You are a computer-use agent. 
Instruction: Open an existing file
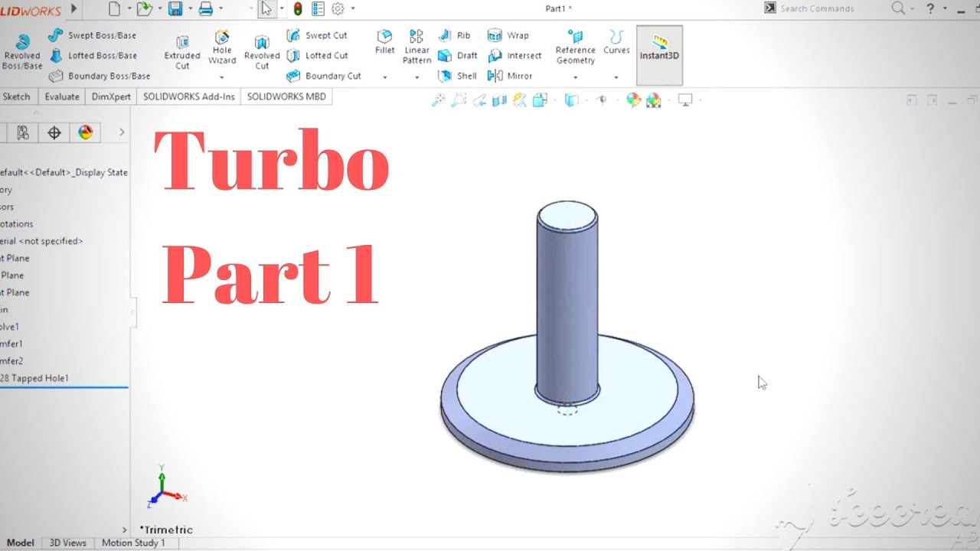[x=144, y=9]
